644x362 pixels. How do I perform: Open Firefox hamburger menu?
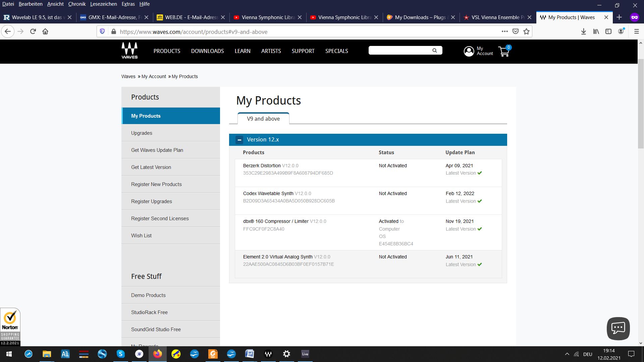(x=636, y=32)
